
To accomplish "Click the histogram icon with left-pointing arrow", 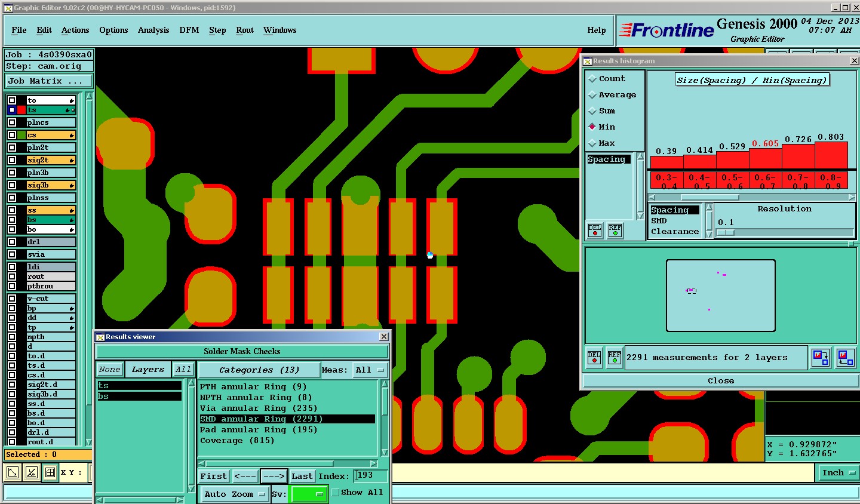I will (845, 357).
